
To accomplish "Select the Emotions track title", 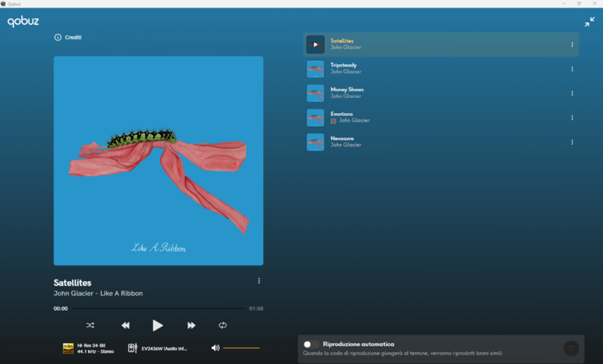I will coord(341,114).
